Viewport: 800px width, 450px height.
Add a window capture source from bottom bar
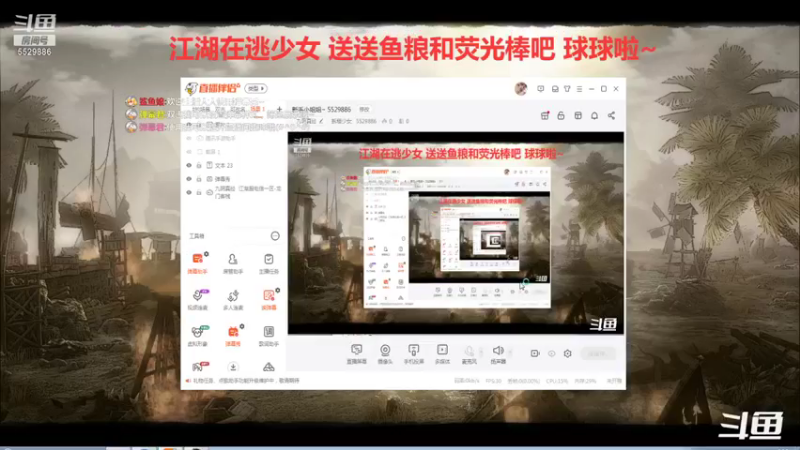357,354
